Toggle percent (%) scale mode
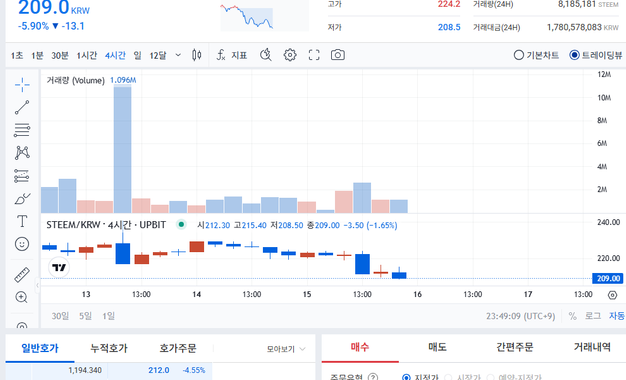The height and width of the screenshot is (380, 626). [573, 316]
